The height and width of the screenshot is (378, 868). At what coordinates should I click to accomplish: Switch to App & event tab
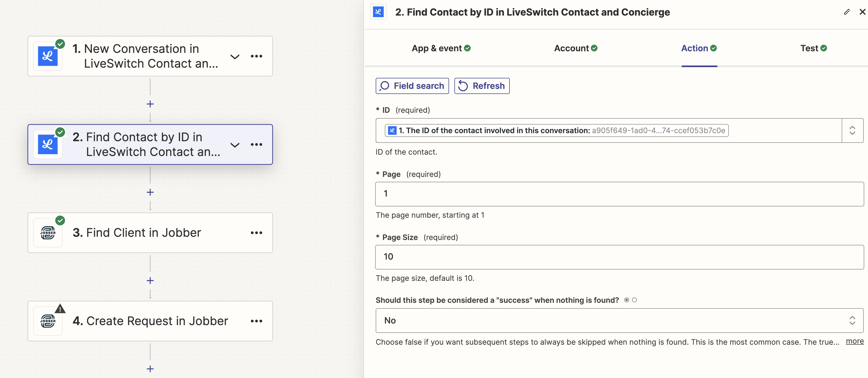click(x=441, y=48)
